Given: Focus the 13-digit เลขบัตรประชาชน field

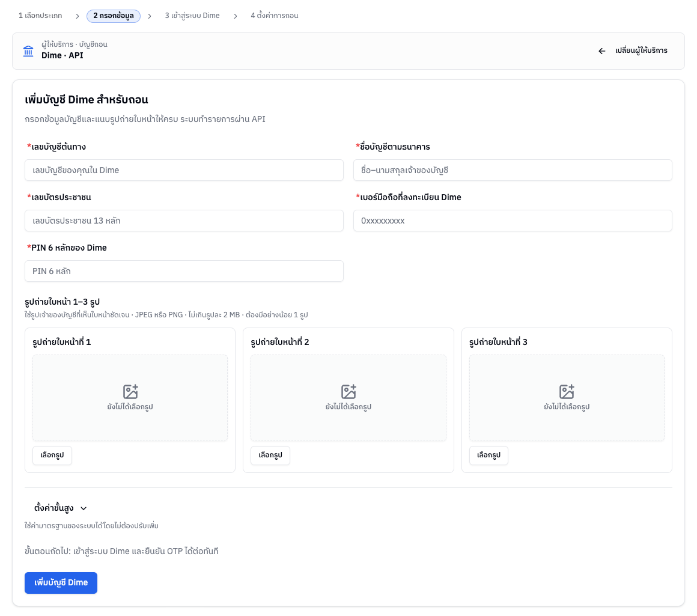Looking at the screenshot, I should pos(184,221).
